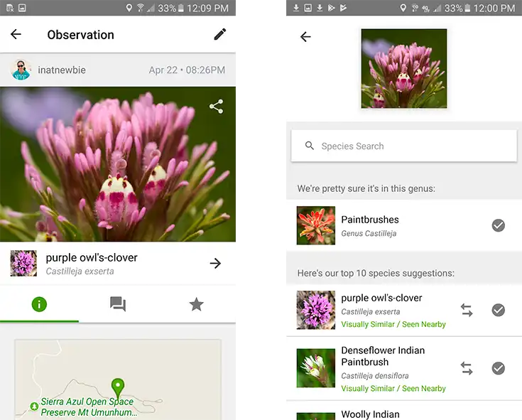Click 'Genus Castilleja' text
The image size is (522, 420).
[369, 234]
